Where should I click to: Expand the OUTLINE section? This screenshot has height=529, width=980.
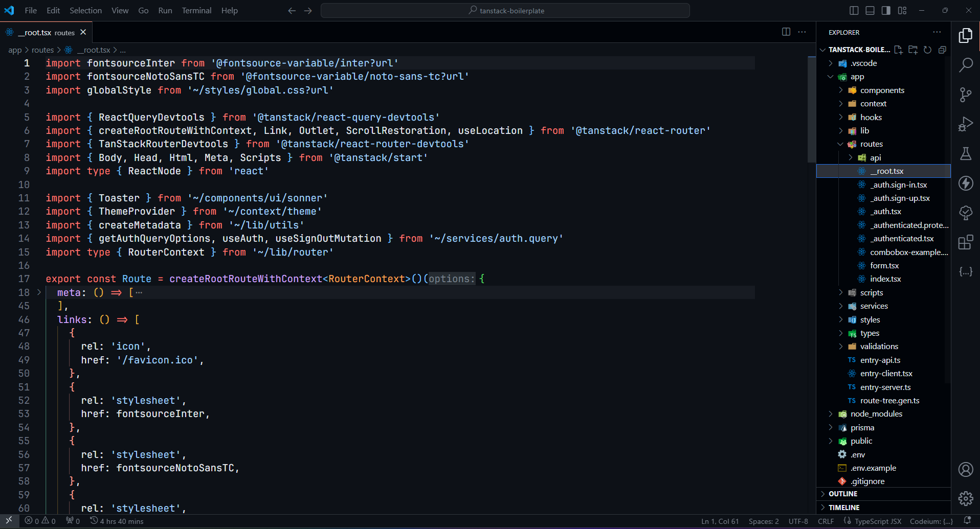click(883, 494)
